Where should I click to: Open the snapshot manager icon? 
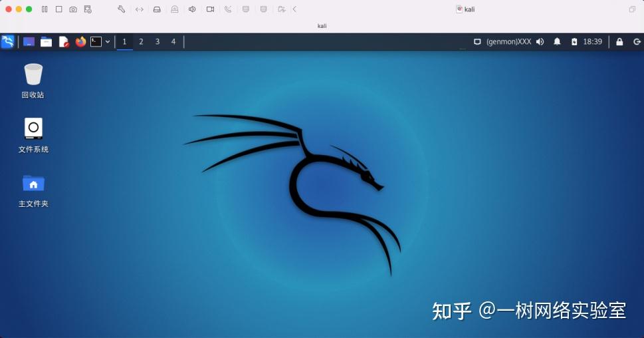88,9
